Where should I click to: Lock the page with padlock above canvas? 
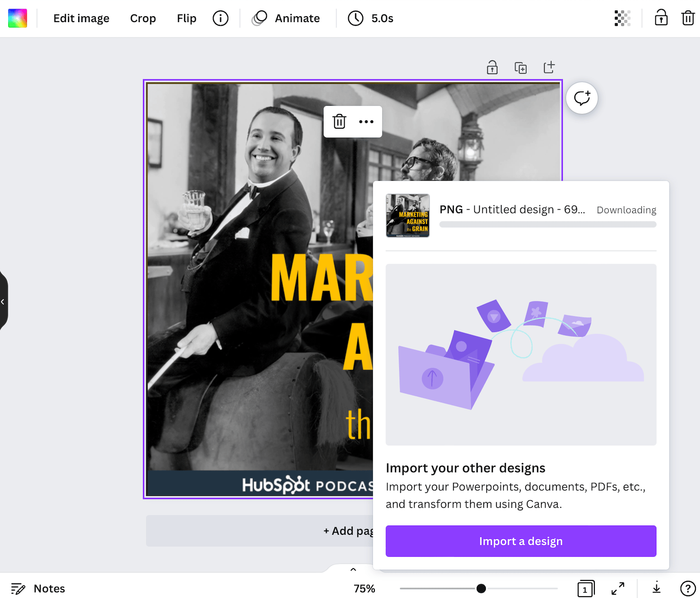492,67
